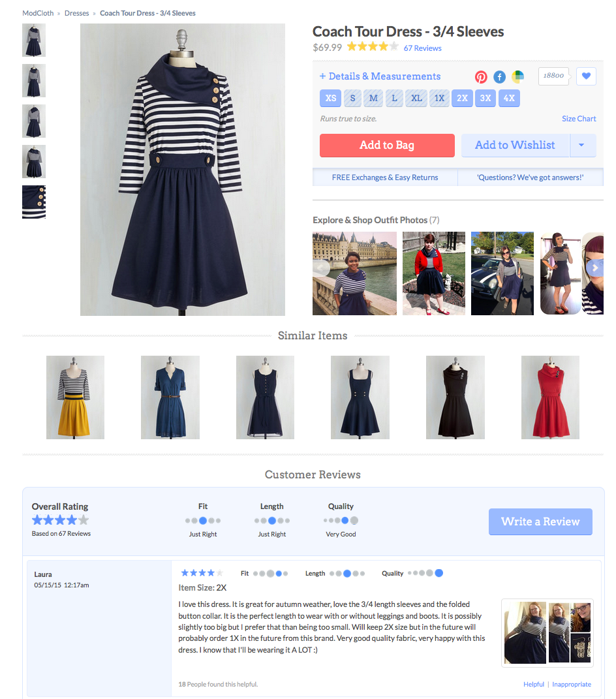
Task: Open similar red cowl-neck dress
Action: coord(551,397)
